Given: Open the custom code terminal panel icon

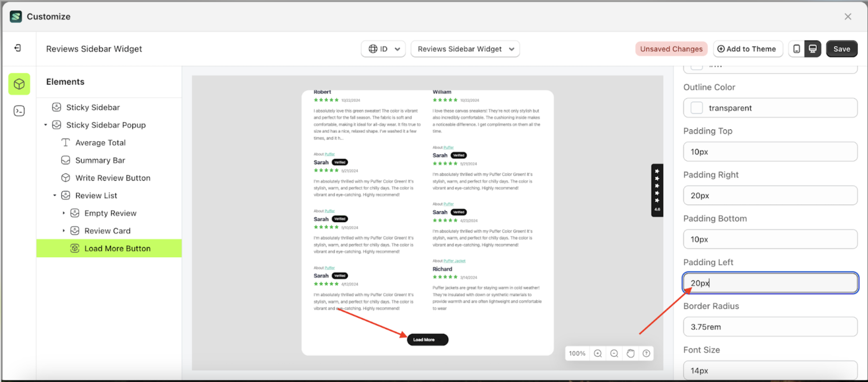Looking at the screenshot, I should 19,110.
